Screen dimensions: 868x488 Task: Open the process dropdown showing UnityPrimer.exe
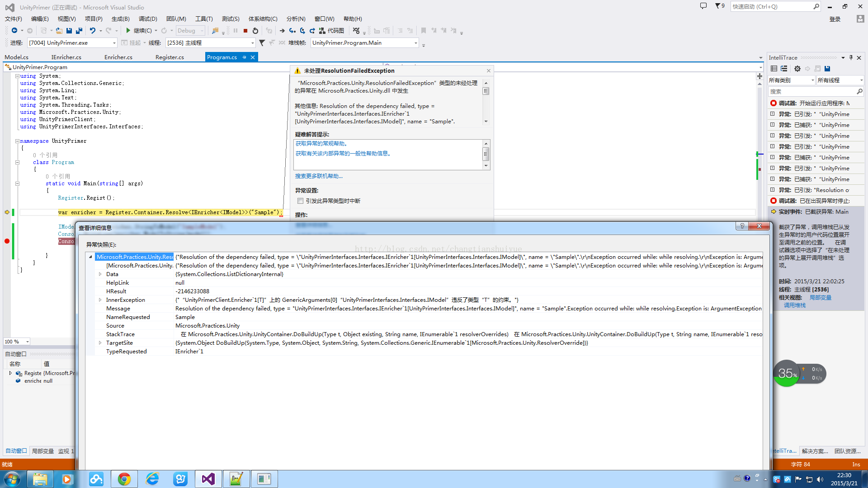pos(72,42)
